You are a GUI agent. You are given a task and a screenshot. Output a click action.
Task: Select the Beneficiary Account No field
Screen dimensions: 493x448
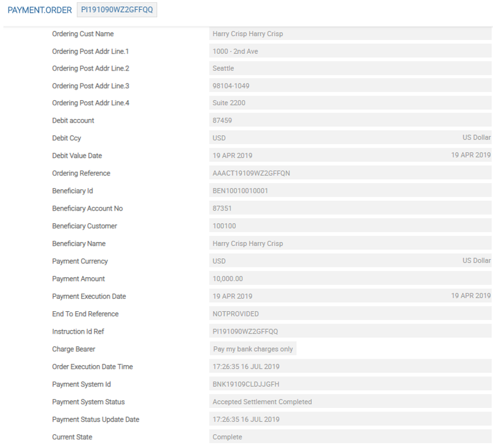(350, 208)
